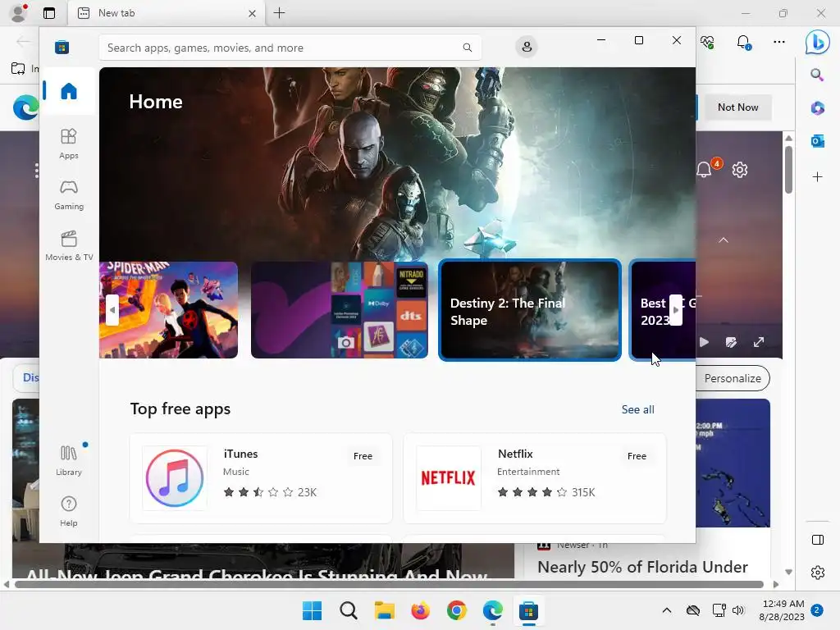
Task: Play background video in Edge page
Action: (x=704, y=342)
